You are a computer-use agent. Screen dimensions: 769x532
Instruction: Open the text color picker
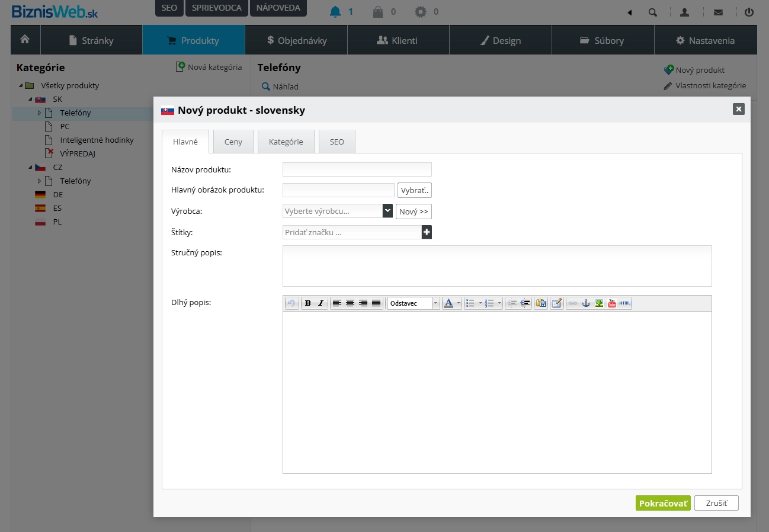[448, 303]
